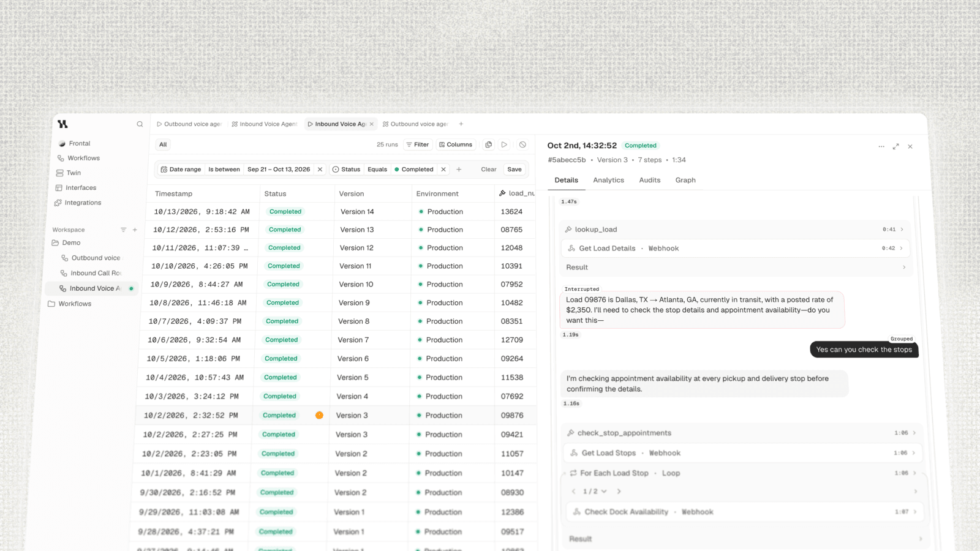Switch to the Analytics tab
980x551 pixels.
[x=609, y=180]
